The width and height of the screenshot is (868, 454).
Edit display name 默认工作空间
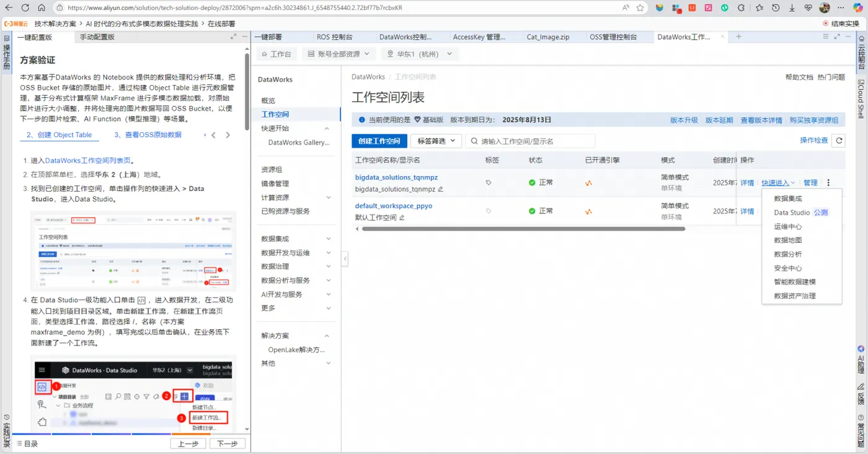click(x=402, y=218)
